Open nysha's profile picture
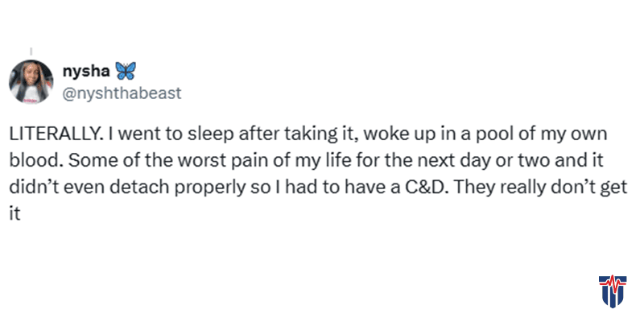The height and width of the screenshot is (322, 644). point(31,82)
